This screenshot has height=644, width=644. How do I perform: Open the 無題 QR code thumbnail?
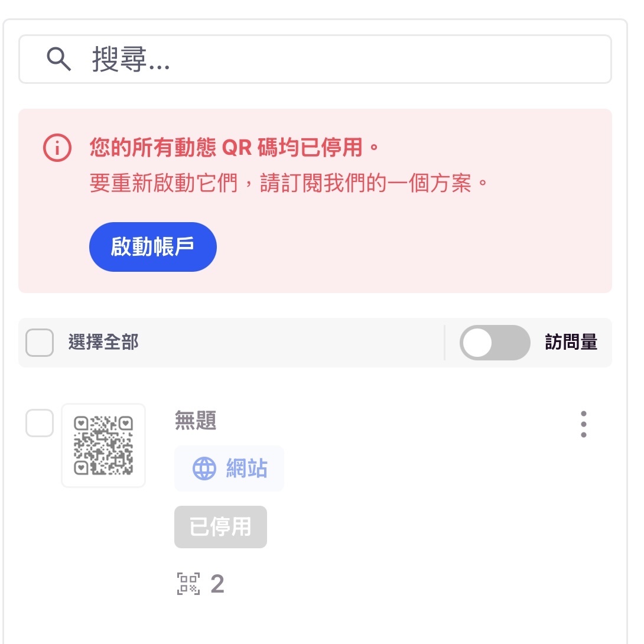pos(103,445)
